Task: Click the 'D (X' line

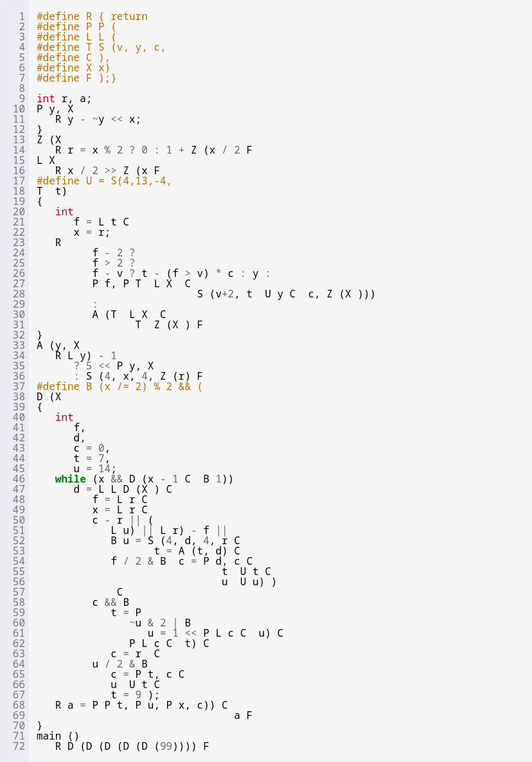Action: pos(49,396)
